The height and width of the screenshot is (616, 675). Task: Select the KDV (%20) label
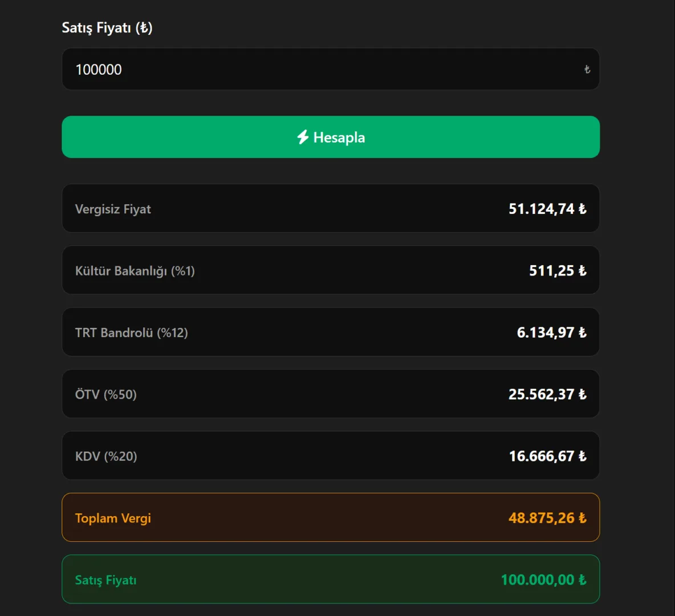tap(106, 456)
